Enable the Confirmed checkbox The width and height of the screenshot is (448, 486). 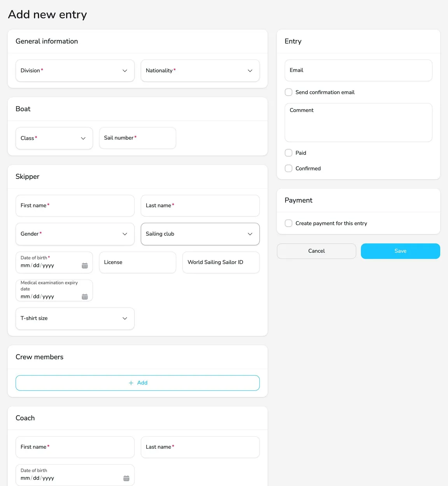point(289,168)
